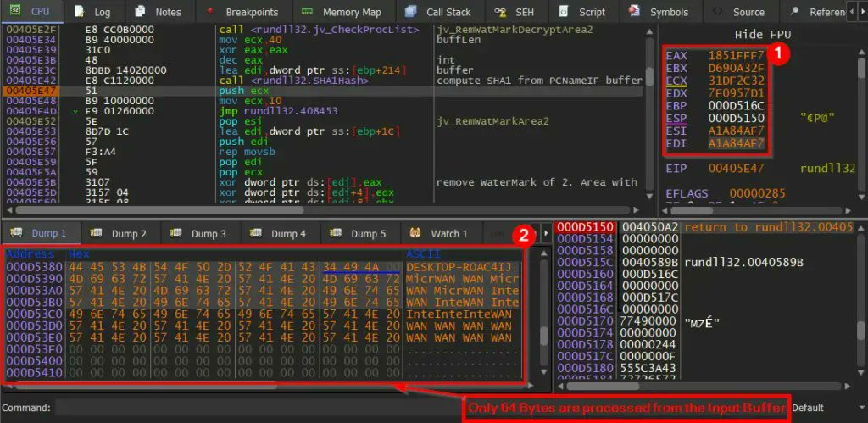Open the SEH tab
This screenshot has height=423, width=868.
515,12
